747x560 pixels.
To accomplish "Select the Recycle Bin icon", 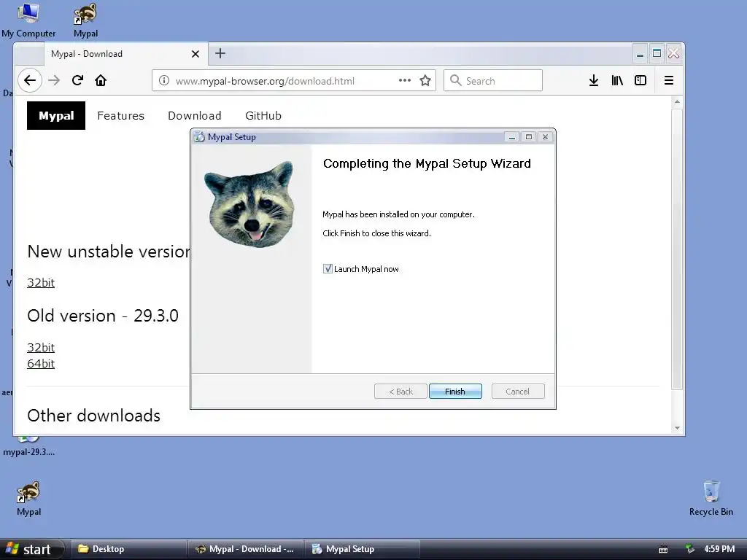I will coord(711,499).
